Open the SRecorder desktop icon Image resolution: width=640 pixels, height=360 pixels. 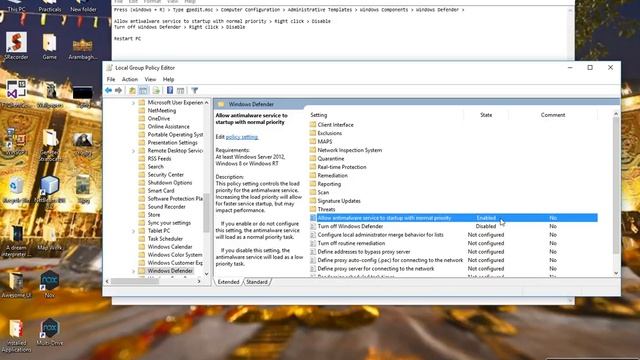coord(16,46)
